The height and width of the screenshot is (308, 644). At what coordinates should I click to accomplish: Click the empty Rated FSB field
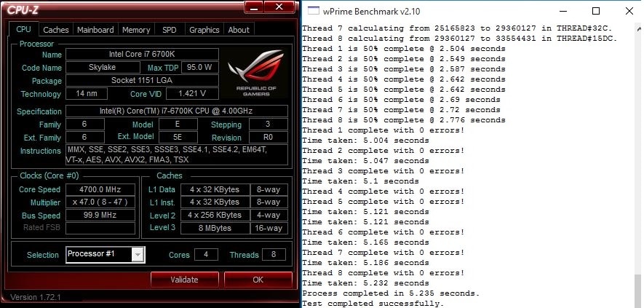click(100, 228)
